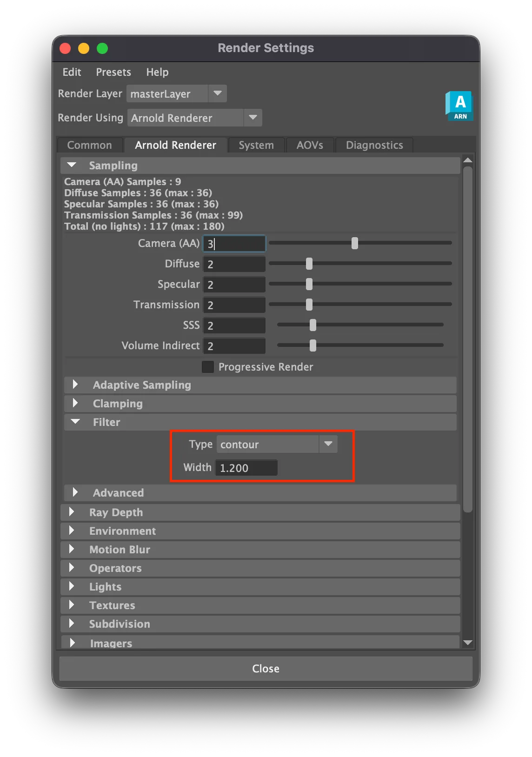Enable the Progressive Render checkbox

click(x=208, y=367)
